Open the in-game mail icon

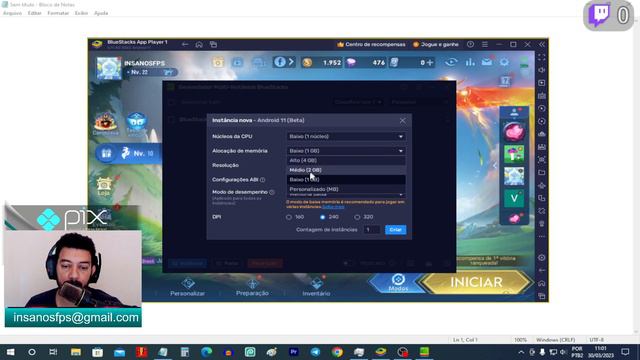[x=487, y=62]
